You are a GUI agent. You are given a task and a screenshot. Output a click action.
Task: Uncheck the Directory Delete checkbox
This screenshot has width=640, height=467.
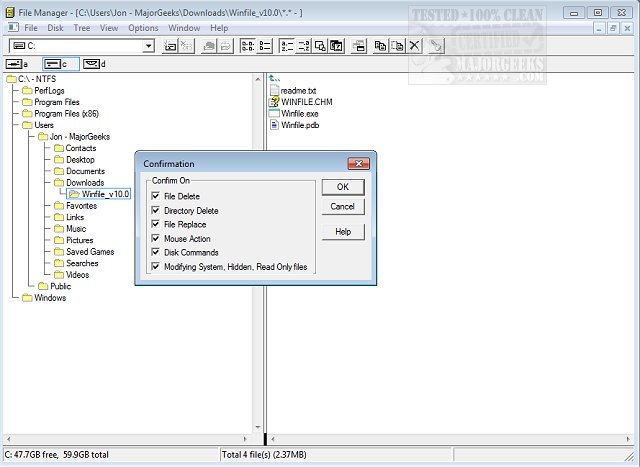click(x=156, y=210)
